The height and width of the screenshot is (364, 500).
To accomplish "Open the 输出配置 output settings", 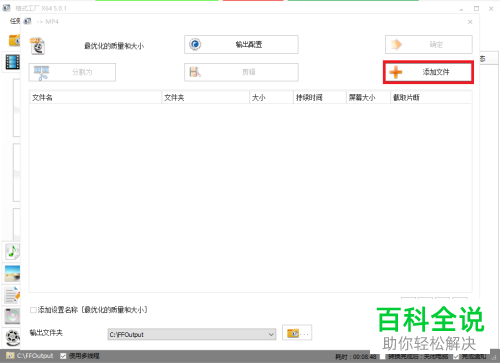I will (x=241, y=44).
